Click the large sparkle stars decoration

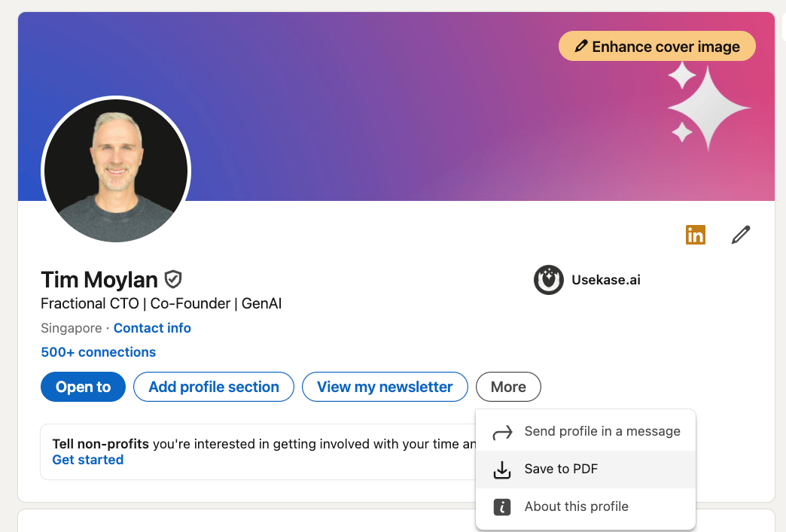pyautogui.click(x=708, y=106)
